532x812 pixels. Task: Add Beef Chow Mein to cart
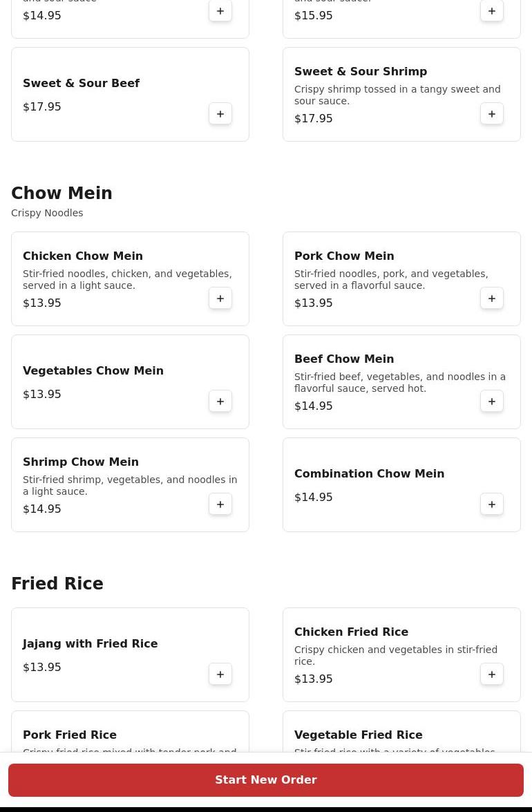pyautogui.click(x=492, y=402)
